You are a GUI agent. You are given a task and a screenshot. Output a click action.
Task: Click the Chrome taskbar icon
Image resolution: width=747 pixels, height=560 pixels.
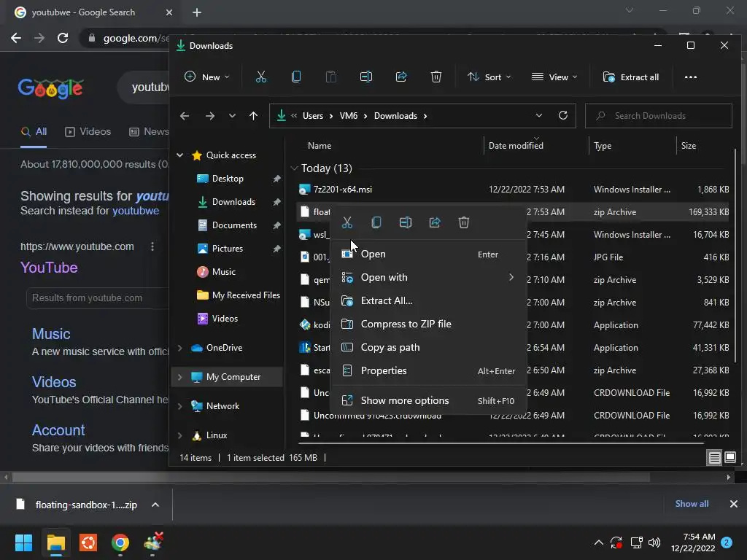(120, 542)
